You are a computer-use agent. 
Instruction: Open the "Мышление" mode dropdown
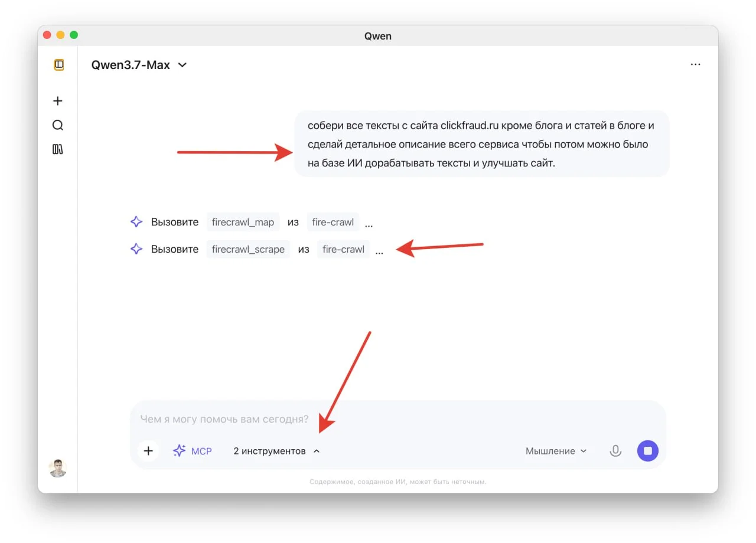pos(556,451)
